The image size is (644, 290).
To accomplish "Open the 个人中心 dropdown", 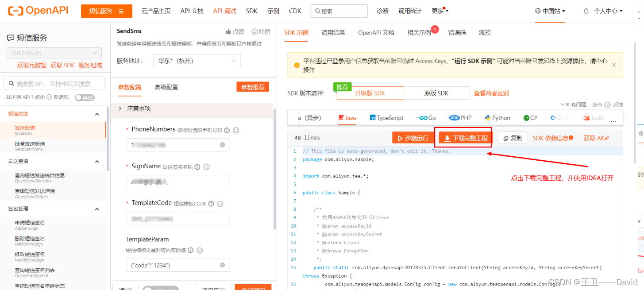I will click(608, 11).
